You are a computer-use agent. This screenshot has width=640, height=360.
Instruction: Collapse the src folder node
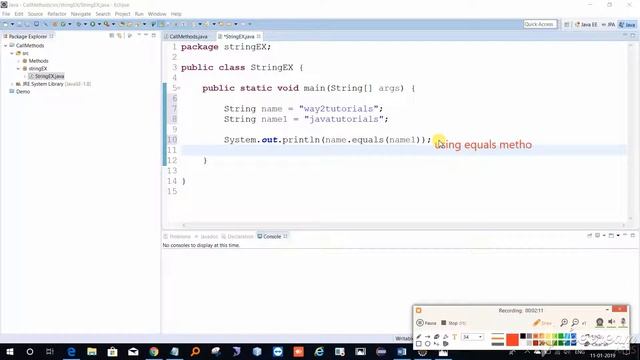[x=12, y=53]
